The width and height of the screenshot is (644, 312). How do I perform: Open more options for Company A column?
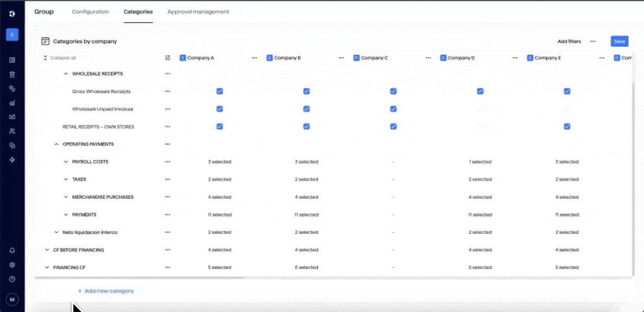pos(254,58)
